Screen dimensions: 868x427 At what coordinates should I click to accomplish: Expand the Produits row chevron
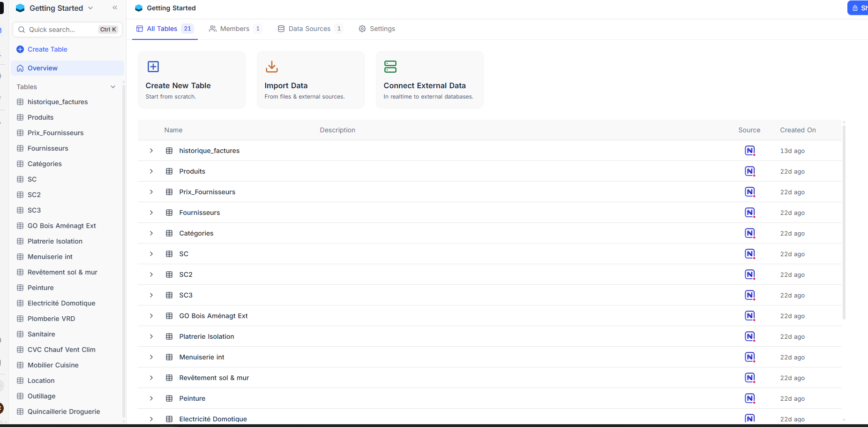click(151, 171)
